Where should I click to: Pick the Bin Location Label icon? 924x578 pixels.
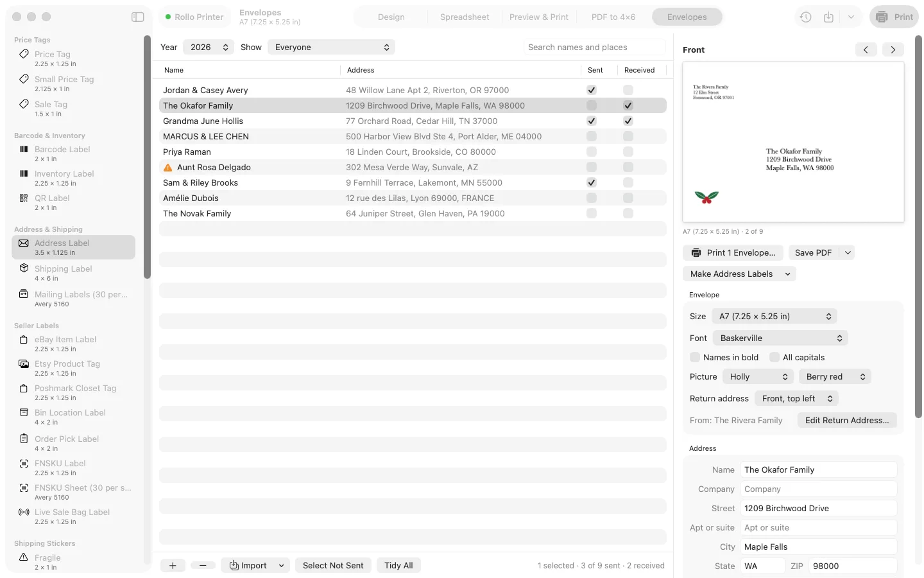tap(24, 412)
